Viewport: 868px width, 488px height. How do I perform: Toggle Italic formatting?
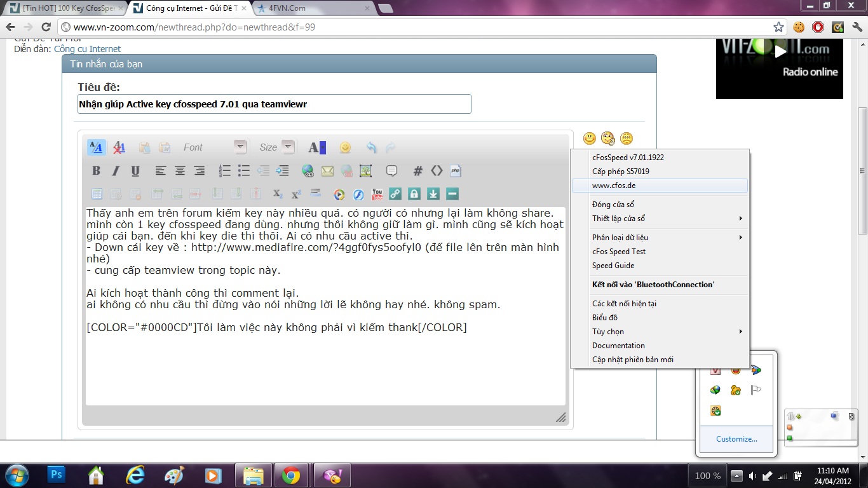click(x=116, y=171)
